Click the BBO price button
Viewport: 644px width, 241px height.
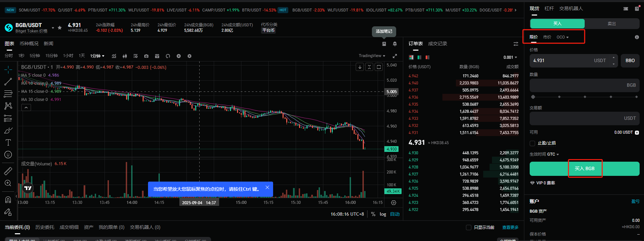[x=630, y=61]
